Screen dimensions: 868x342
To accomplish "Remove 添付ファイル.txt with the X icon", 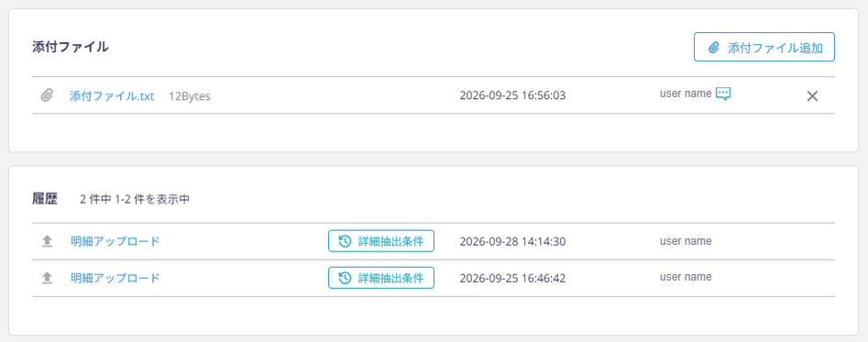I will [812, 95].
